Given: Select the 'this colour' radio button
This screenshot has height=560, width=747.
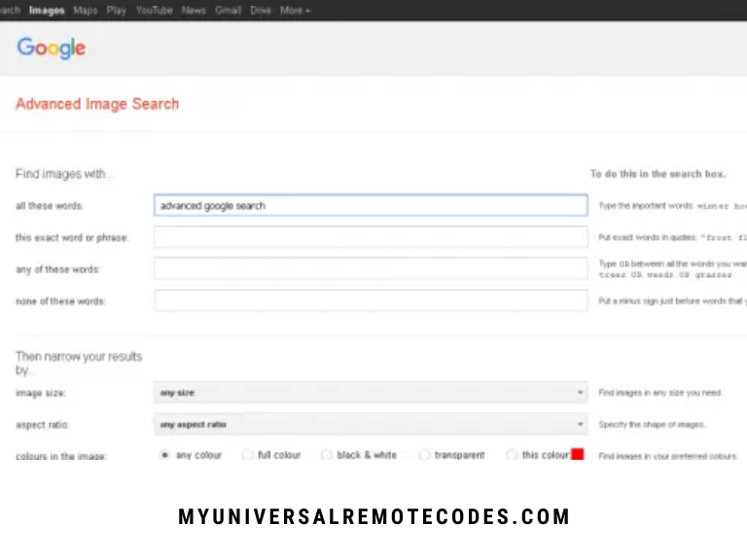Looking at the screenshot, I should pyautogui.click(x=512, y=455).
